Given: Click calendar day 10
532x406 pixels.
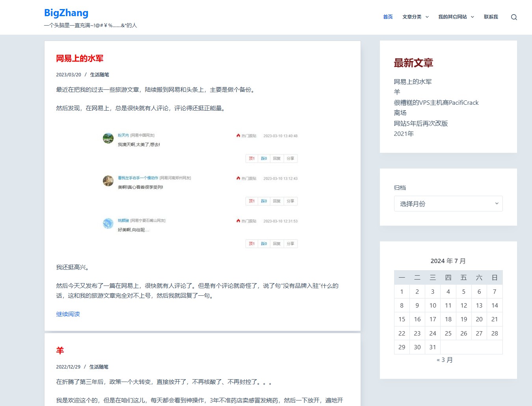Looking at the screenshot, I should click(433, 306).
